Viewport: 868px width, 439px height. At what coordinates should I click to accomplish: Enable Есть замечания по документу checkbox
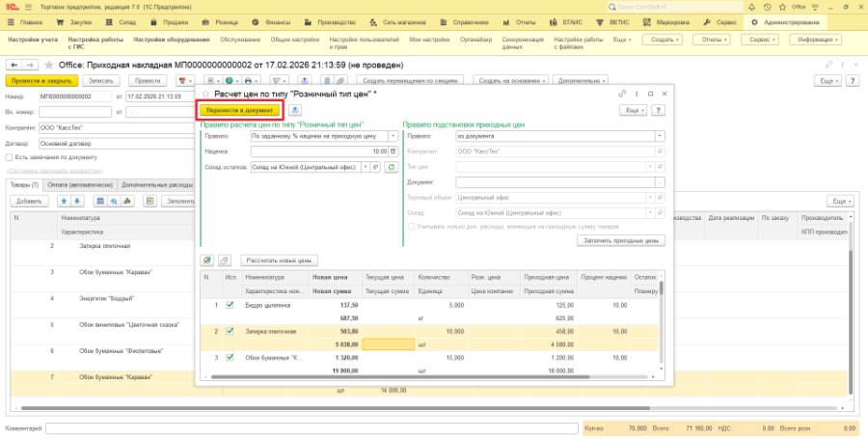pos(9,157)
